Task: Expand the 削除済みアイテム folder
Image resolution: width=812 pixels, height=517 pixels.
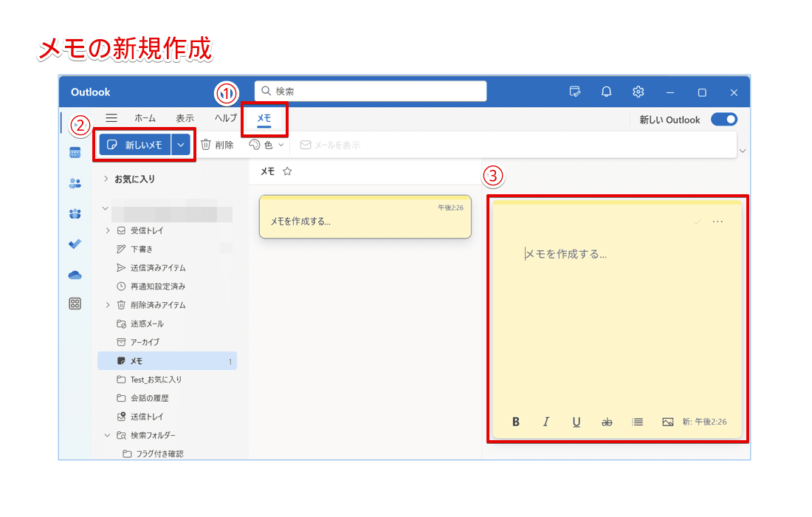Action: pyautogui.click(x=108, y=305)
